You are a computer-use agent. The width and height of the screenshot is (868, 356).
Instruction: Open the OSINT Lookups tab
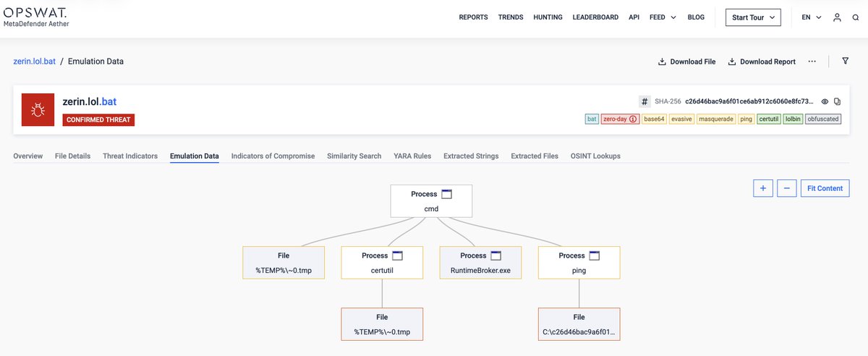595,156
